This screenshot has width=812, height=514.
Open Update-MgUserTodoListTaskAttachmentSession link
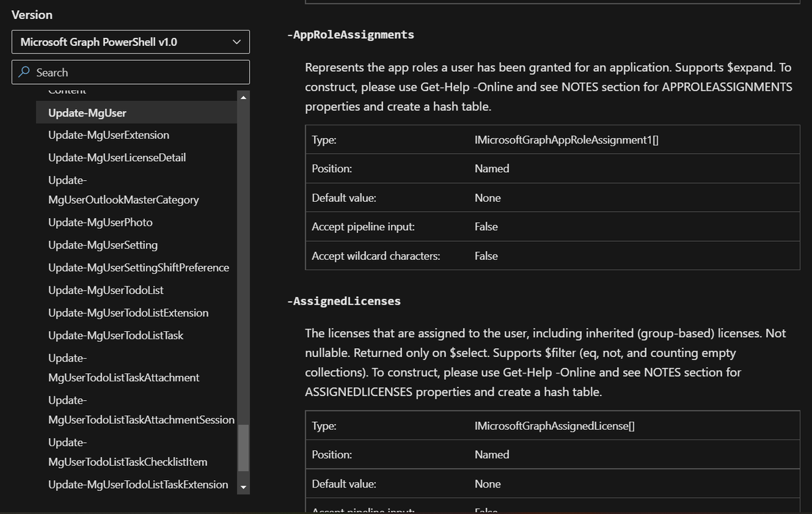pos(141,410)
